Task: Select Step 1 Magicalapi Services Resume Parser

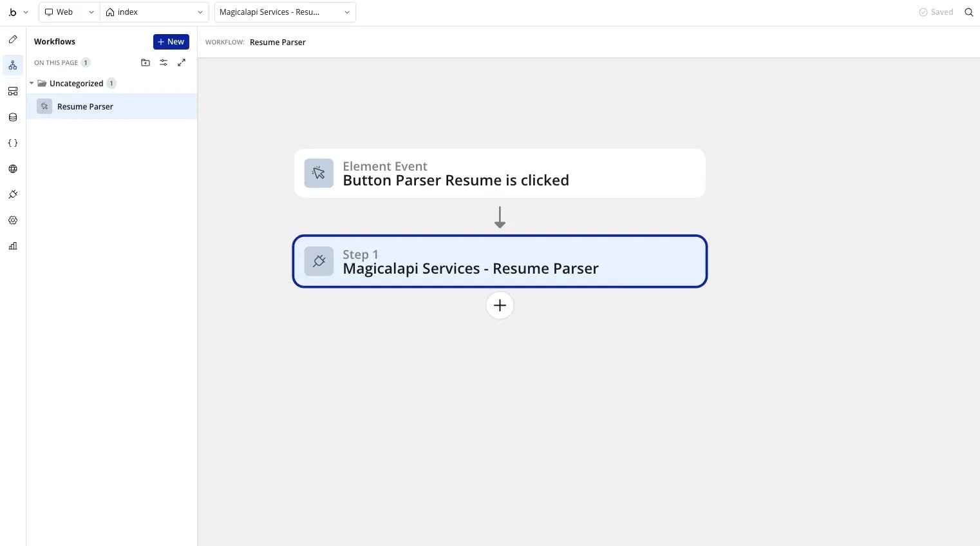Action: pos(500,261)
